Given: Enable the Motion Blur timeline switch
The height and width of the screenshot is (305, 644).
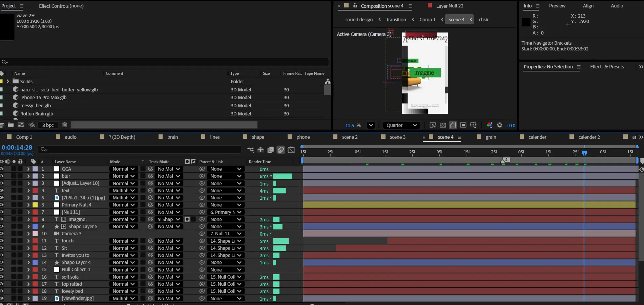Looking at the screenshot, I should (281, 150).
